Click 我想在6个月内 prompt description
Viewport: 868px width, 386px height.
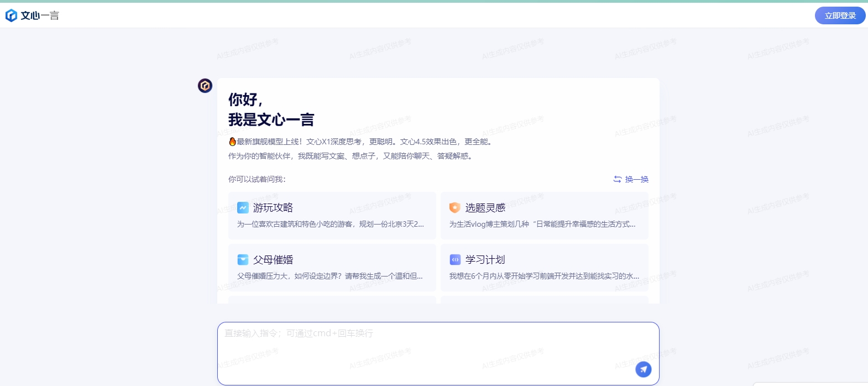pyautogui.click(x=544, y=276)
